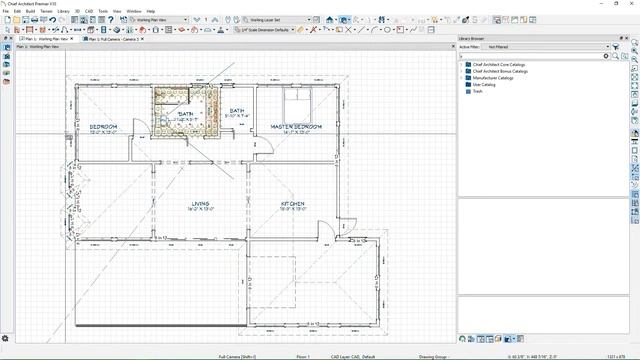Expand Manufacturer Catalogs
Image resolution: width=640 pixels, height=360 pixels.
[462, 78]
